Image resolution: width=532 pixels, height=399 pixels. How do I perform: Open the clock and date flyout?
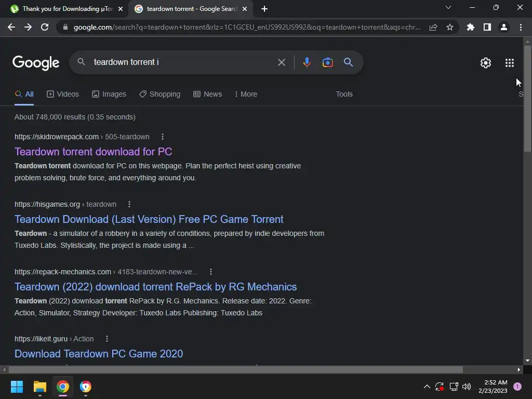point(493,387)
